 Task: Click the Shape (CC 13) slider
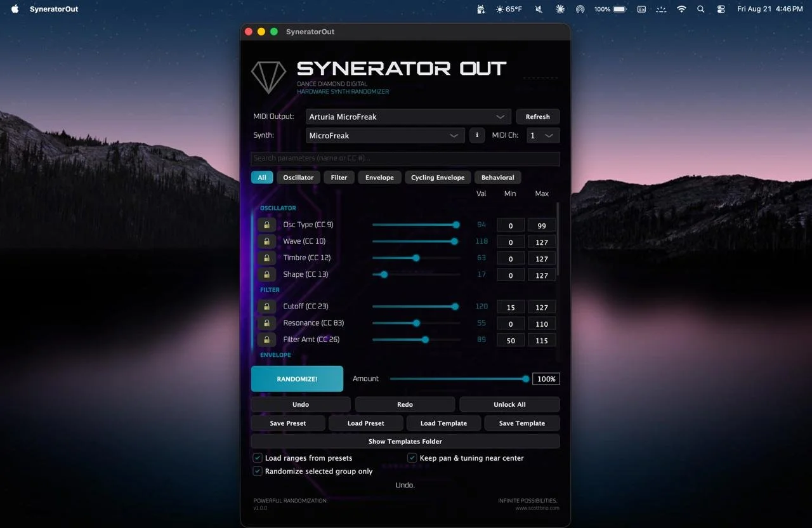pos(416,274)
